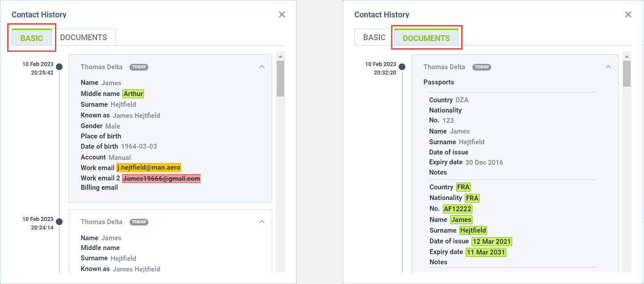The width and height of the screenshot is (644, 284).
Task: Close the left Contact History panel
Action: (282, 15)
